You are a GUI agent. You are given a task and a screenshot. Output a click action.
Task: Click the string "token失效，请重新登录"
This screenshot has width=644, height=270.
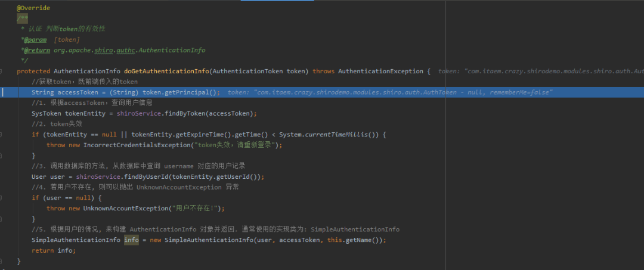tap(235, 145)
